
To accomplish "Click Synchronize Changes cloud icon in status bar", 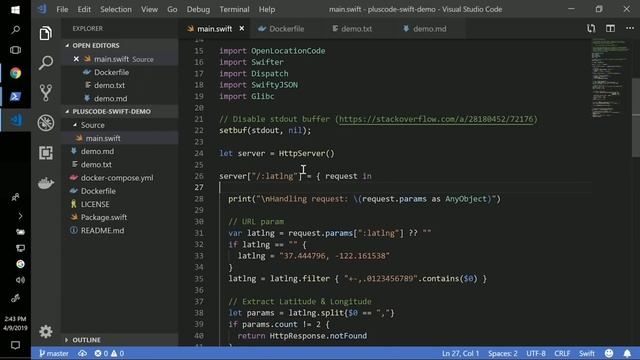I will pyautogui.click(x=82, y=353).
